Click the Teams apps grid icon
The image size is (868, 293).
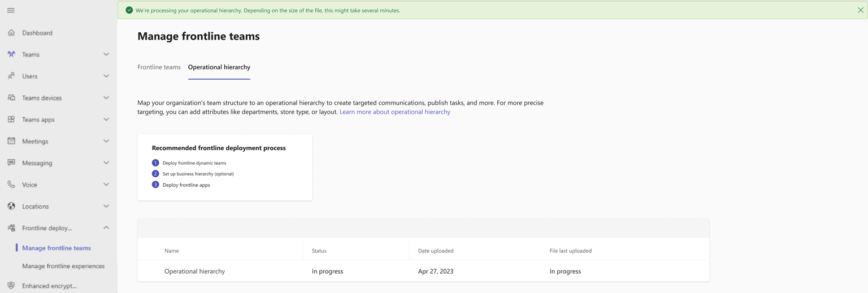[x=11, y=119]
